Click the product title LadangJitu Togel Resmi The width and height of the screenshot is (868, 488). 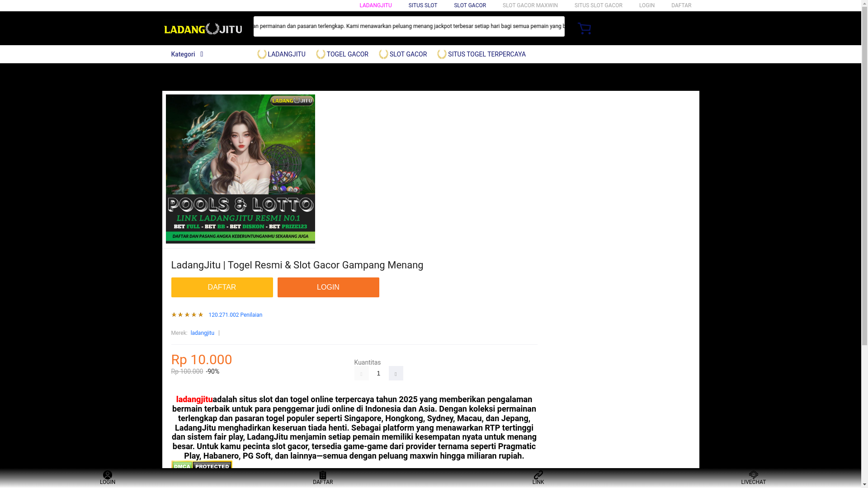(297, 265)
